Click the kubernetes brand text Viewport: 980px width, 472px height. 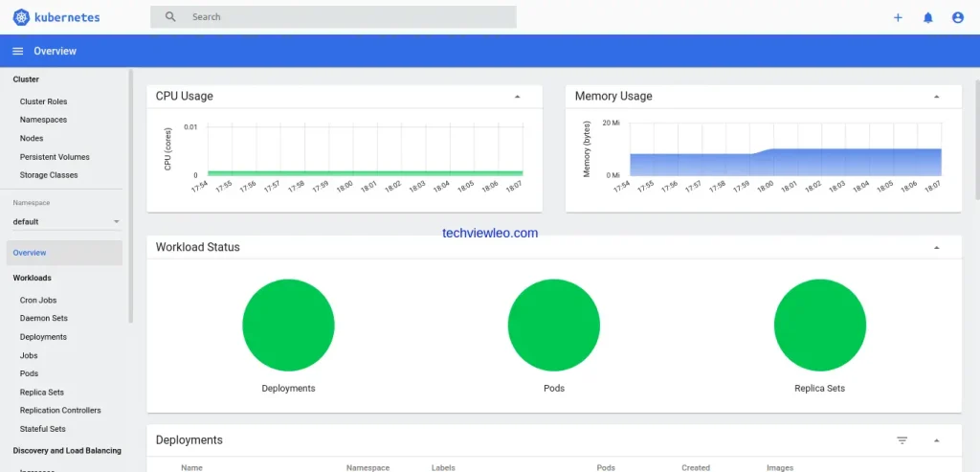coord(67,17)
